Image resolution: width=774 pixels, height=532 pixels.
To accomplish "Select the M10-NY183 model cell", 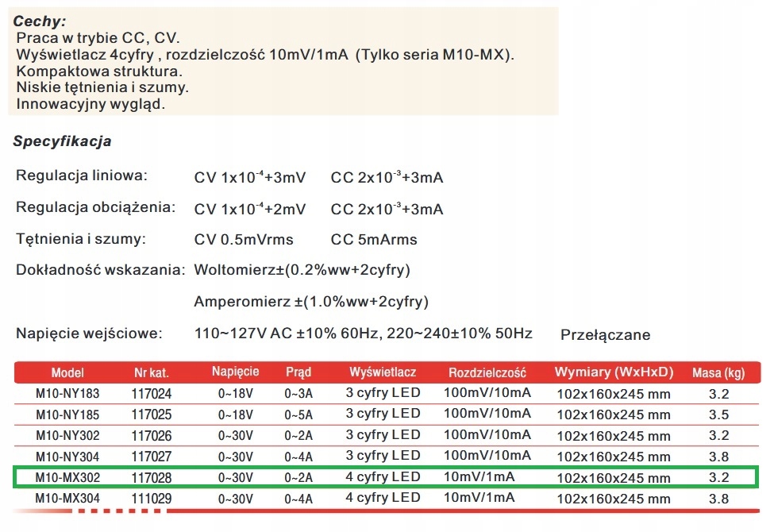I will 67,393.
